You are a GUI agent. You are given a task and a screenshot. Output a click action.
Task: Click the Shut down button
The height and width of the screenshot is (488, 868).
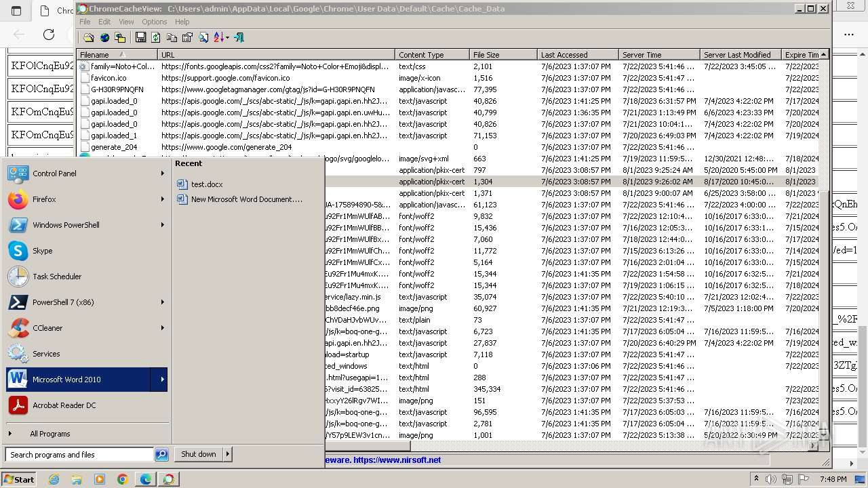click(198, 454)
